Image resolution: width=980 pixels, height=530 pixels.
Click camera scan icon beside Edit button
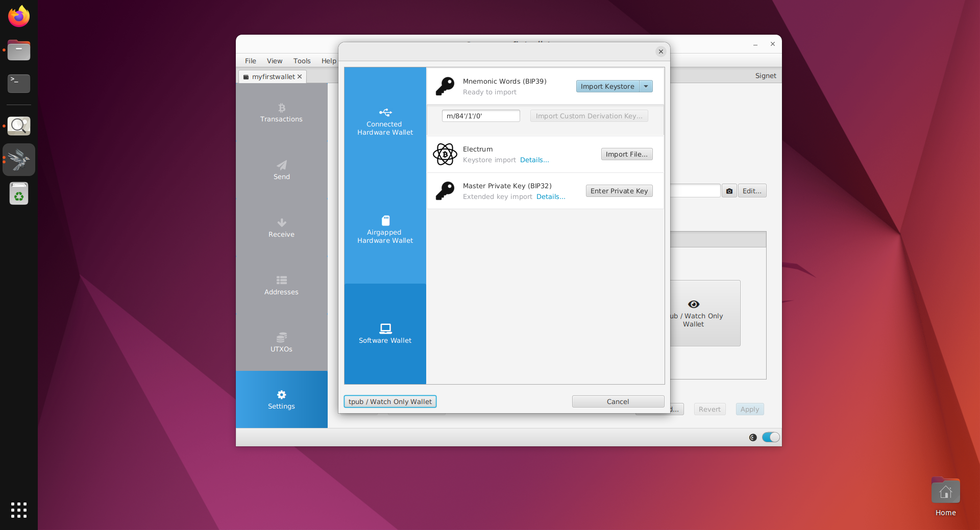click(729, 191)
